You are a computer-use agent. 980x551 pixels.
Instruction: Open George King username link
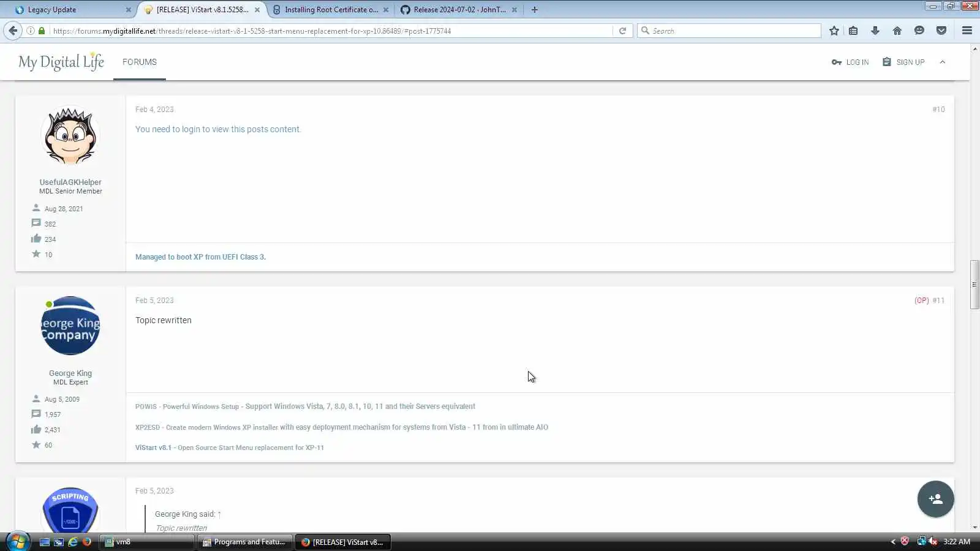click(x=70, y=373)
